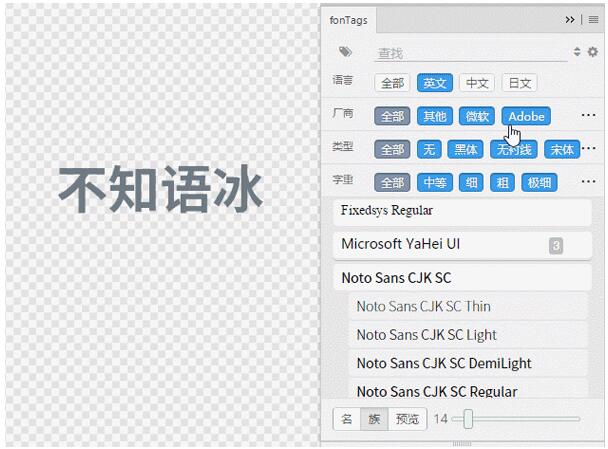Apply Noto Sans CJK SC Light
The height and width of the screenshot is (449, 608).
pos(468,335)
